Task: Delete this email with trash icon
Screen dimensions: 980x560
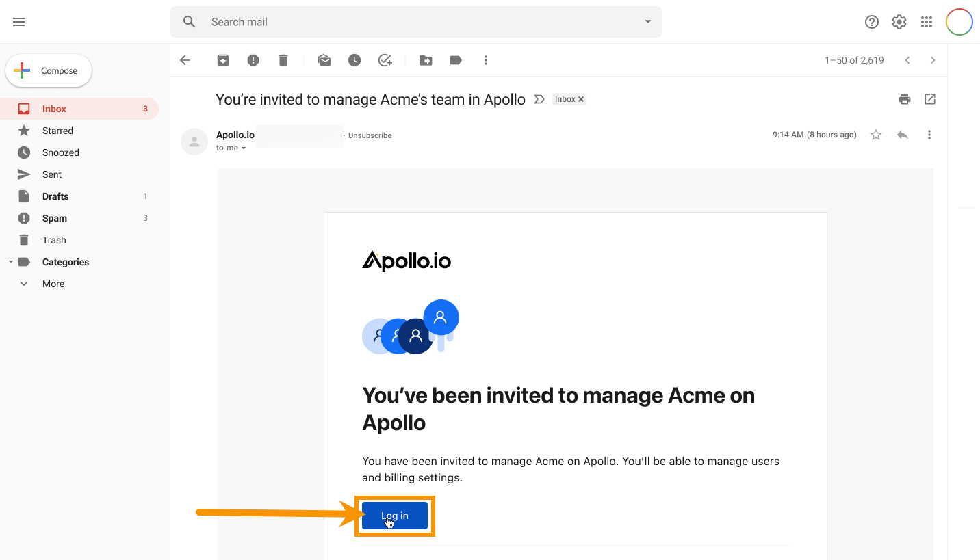Action: pyautogui.click(x=283, y=60)
